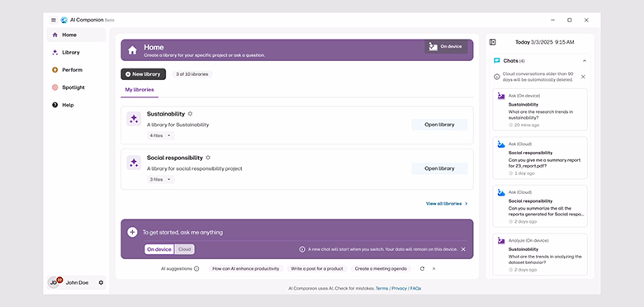Image resolution: width=644 pixels, height=307 pixels.
Task: Open Perform in the sidebar
Action: (76, 70)
